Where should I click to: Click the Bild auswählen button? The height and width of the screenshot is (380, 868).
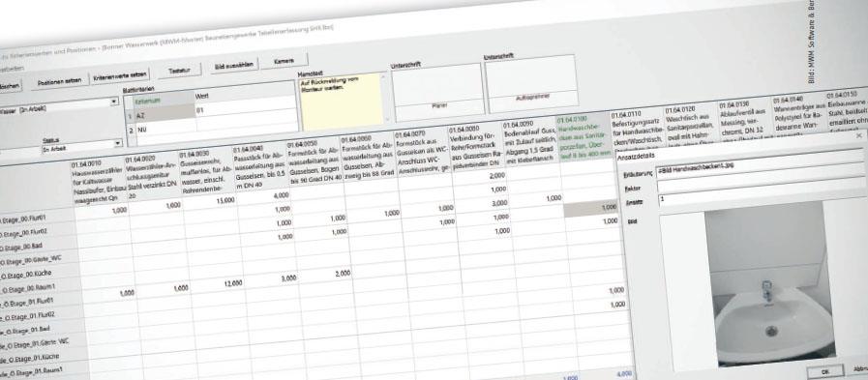234,66
